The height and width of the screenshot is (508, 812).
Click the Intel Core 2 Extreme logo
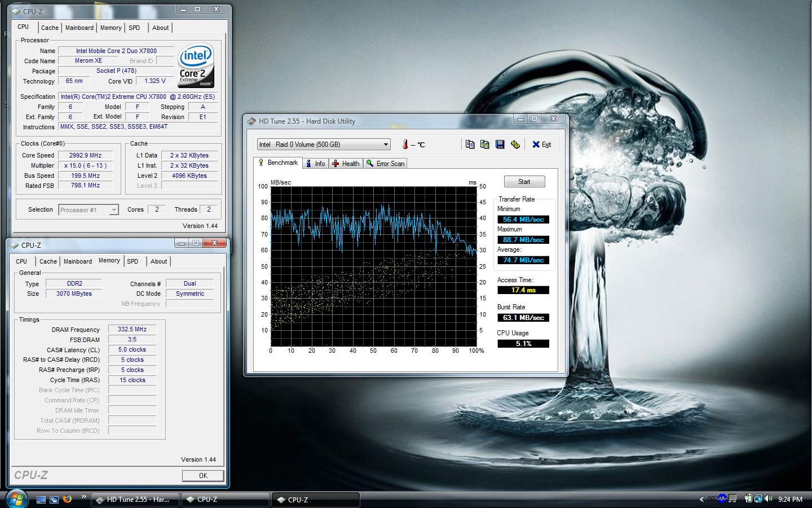pos(196,65)
